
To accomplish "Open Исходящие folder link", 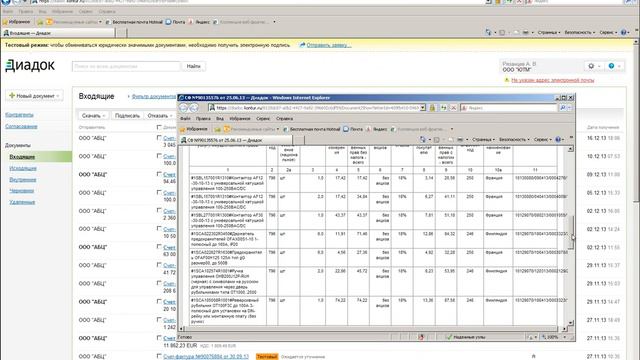I will [23, 168].
